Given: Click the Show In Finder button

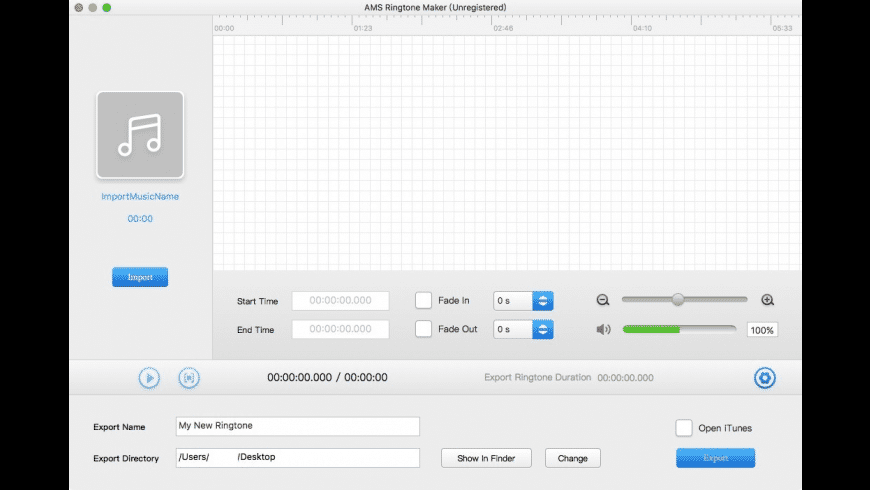Looking at the screenshot, I should click(x=486, y=458).
